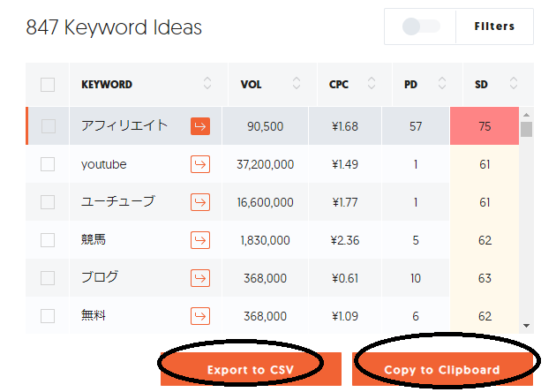Click the table scrollbar thumb

(x=527, y=129)
